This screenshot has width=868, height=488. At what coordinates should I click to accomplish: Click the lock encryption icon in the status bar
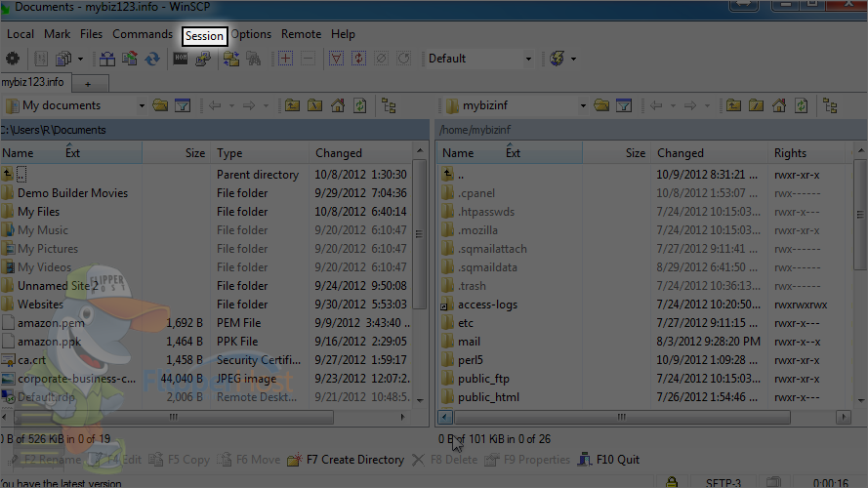point(672,482)
